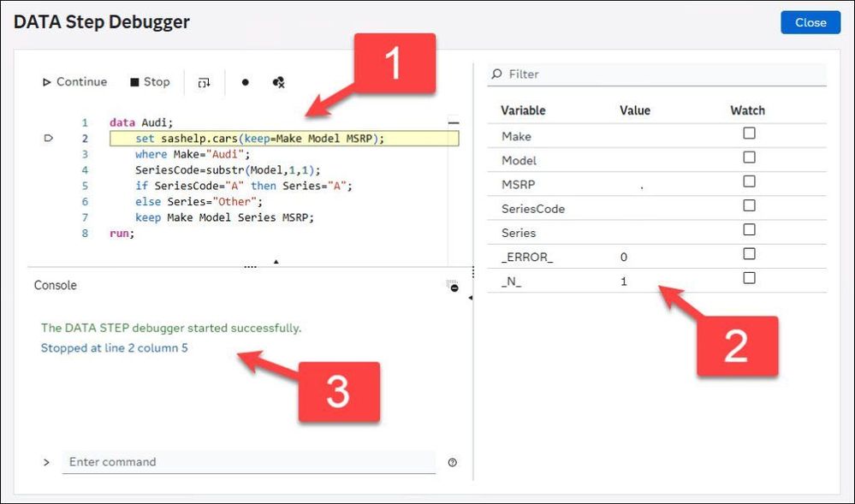Click the Continue button in debugger toolbar
Image resolution: width=855 pixels, height=504 pixels.
74,82
